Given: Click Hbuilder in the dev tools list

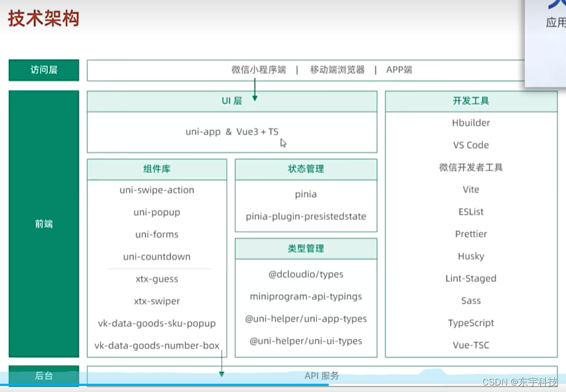Looking at the screenshot, I should coord(471,123).
